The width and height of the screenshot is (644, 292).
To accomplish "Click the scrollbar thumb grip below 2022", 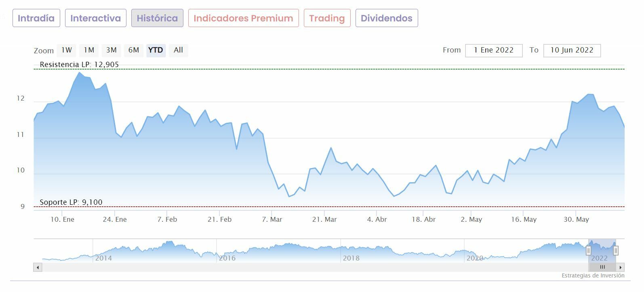I will click(602, 267).
